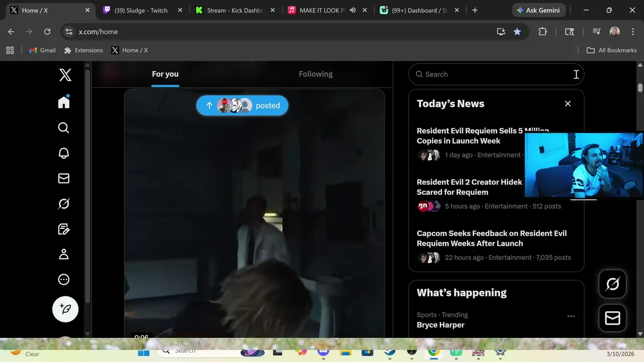Close the Sludge - Twitch tab

(x=180, y=10)
